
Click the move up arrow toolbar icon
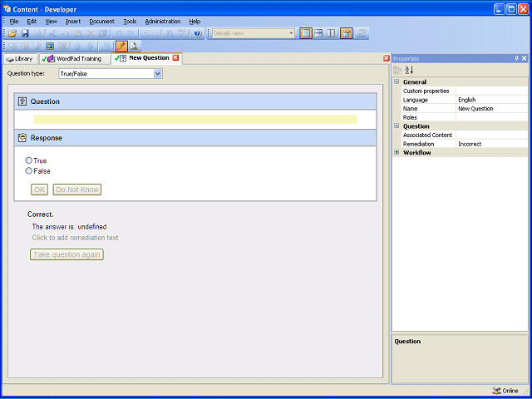tap(77, 46)
